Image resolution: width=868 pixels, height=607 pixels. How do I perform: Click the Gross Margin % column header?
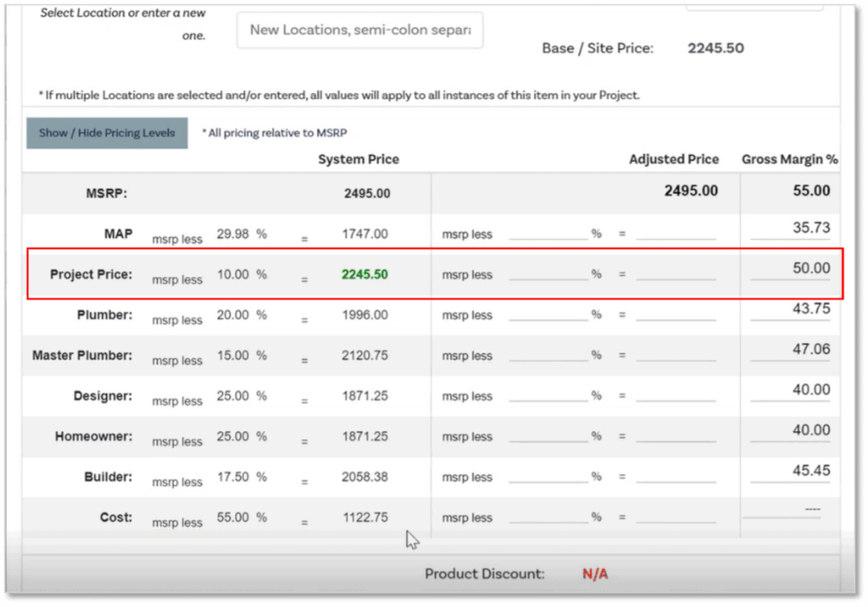[x=789, y=159]
